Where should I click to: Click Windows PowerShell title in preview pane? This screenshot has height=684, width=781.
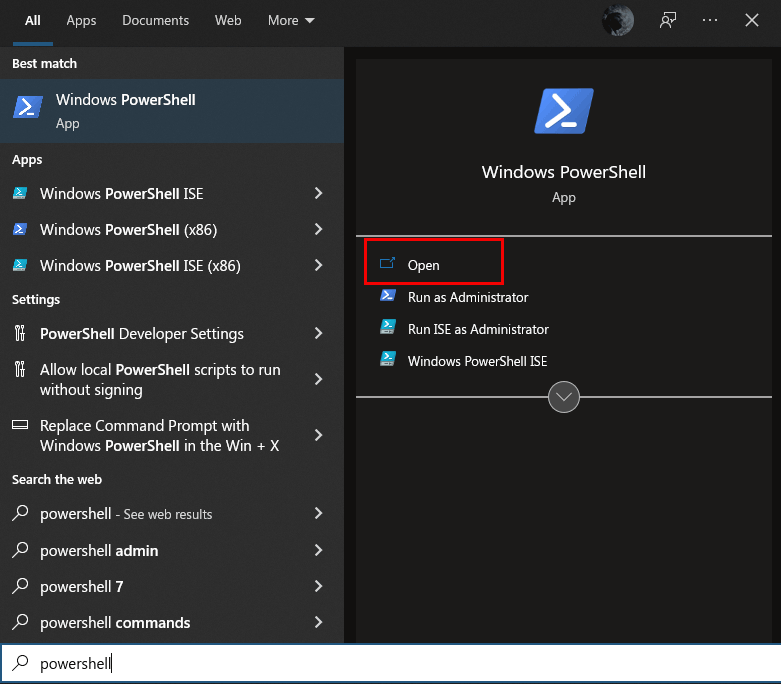pos(564,172)
